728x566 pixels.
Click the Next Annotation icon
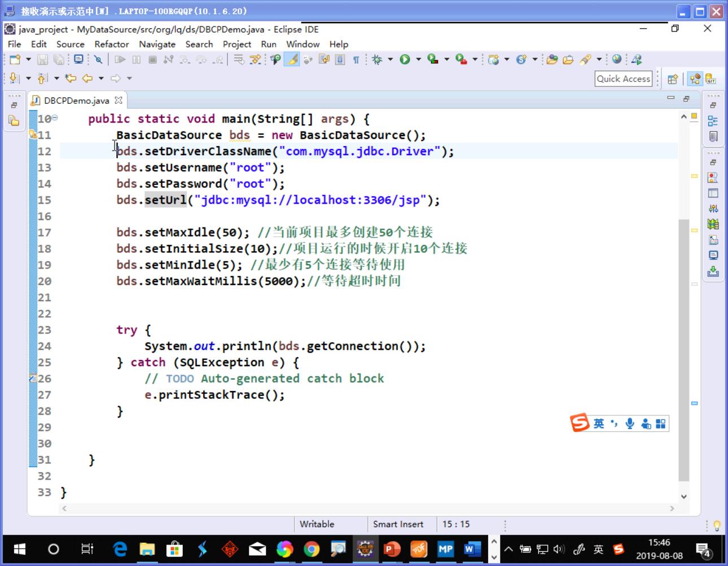(x=15, y=78)
